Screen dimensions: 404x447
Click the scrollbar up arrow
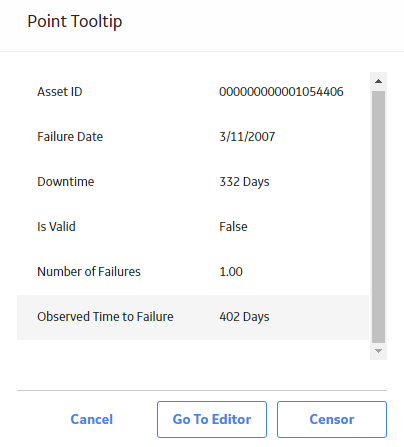point(378,81)
